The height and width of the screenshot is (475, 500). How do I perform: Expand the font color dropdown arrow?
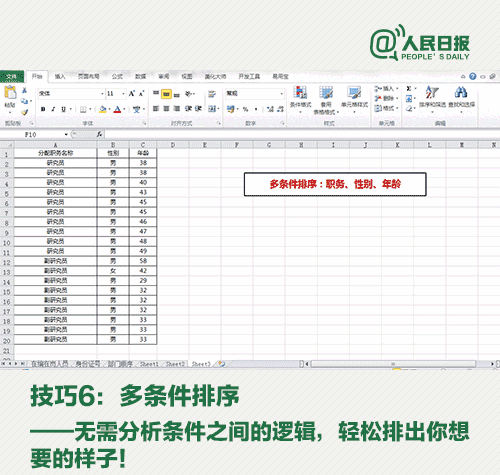(x=124, y=109)
